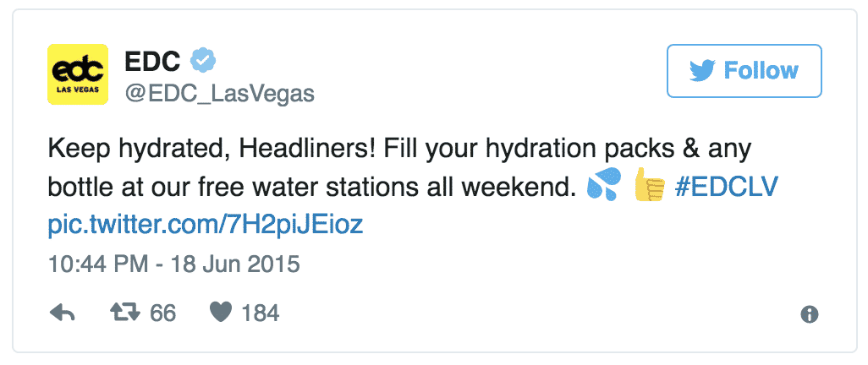
Task: Click the Twitter bird icon in Follow
Action: tap(700, 70)
